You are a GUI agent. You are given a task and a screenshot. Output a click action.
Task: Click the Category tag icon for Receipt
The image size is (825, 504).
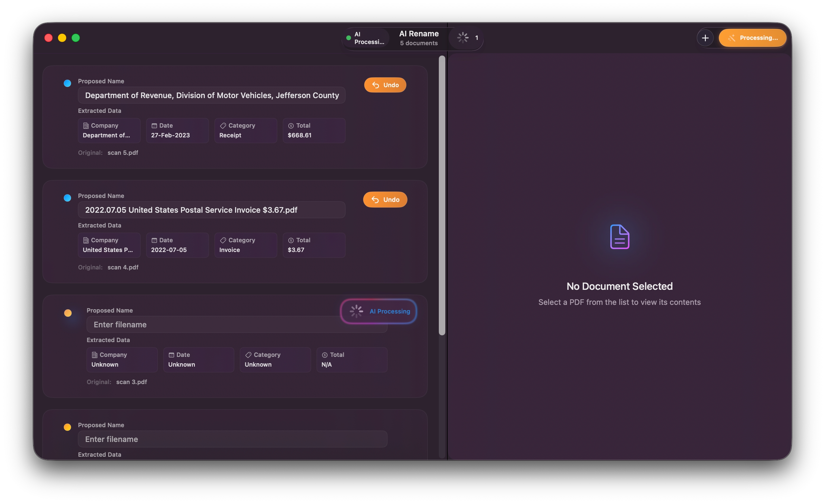tap(223, 126)
